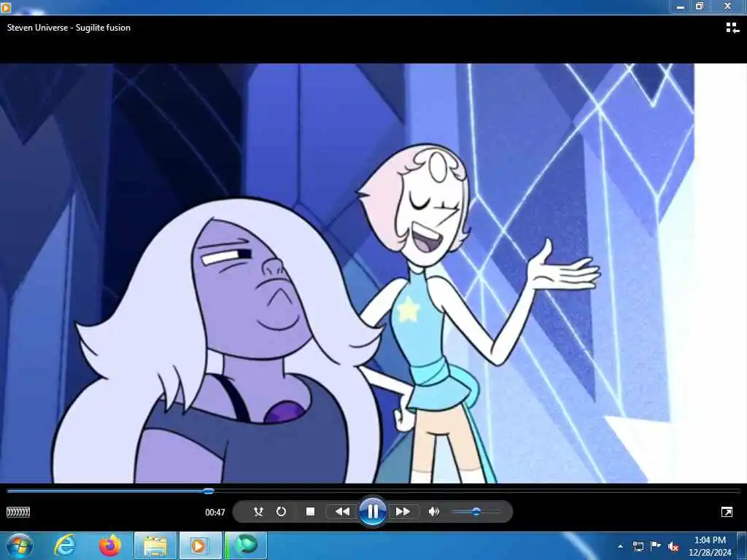Switch to Library view icon
Image resolution: width=747 pixels, height=560 pixels.
click(x=732, y=28)
